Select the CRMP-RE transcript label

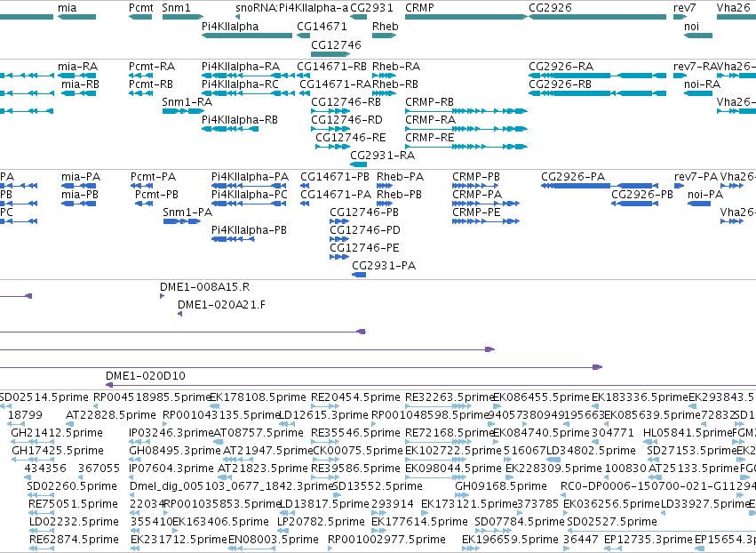[430, 138]
